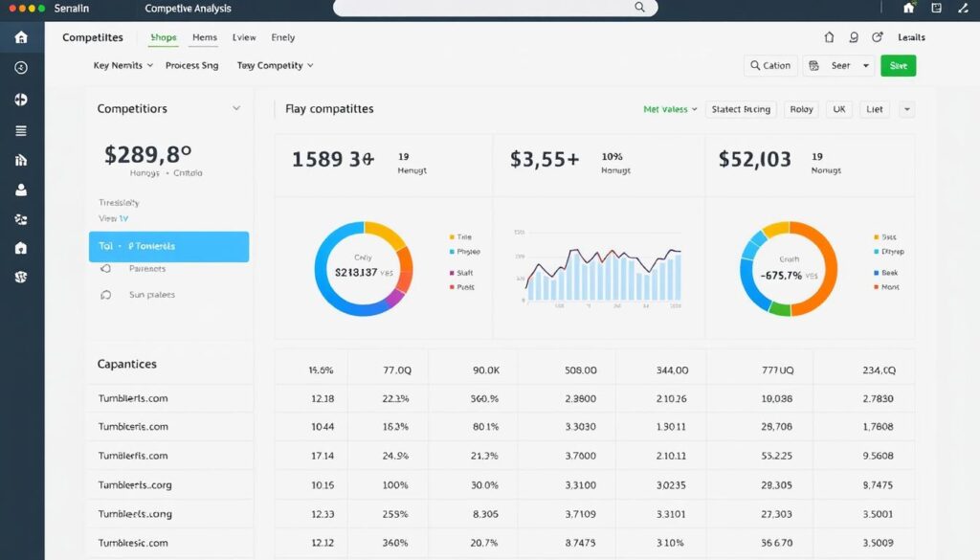
Task: Open the list lines icon in the sidebar
Action: tap(21, 130)
